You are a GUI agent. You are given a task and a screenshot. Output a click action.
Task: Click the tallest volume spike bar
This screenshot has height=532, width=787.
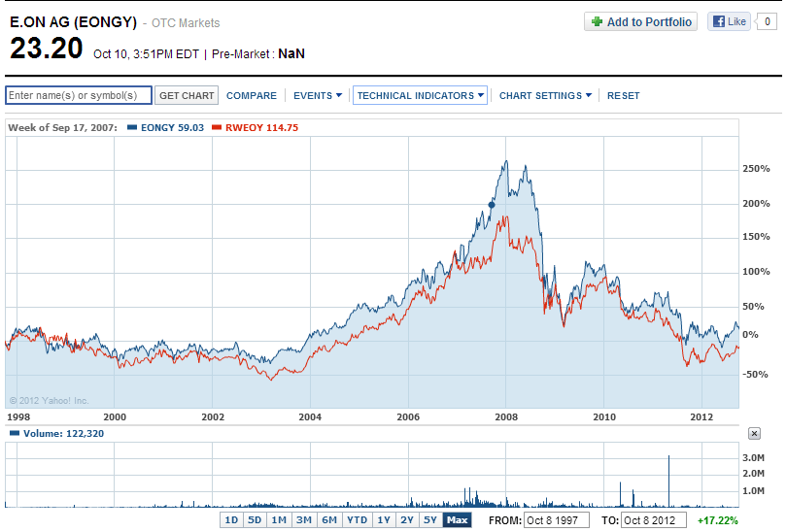[x=668, y=482]
